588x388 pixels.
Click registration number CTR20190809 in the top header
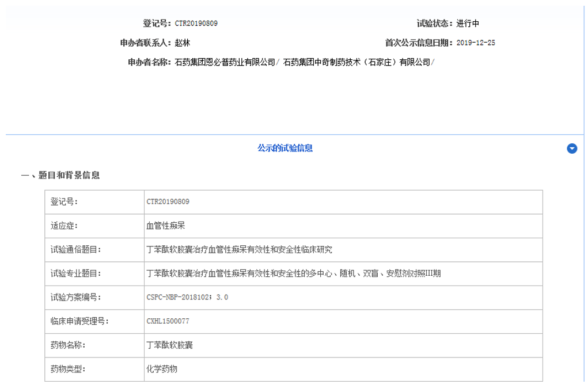tap(196, 24)
